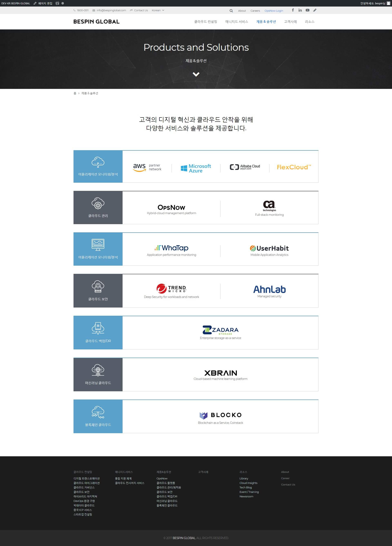Open footer link Tech Blog

point(246,487)
